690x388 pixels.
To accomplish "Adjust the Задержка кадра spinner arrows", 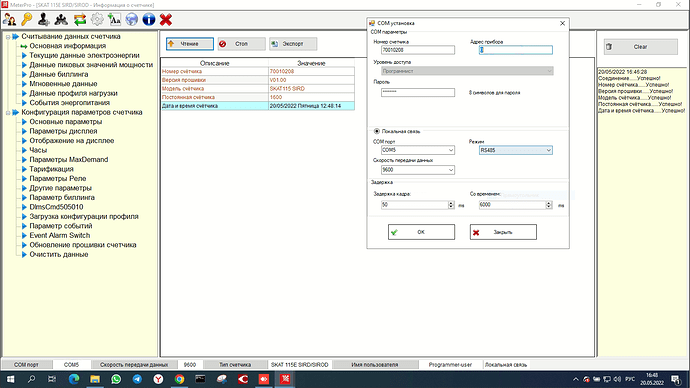I will pos(451,205).
